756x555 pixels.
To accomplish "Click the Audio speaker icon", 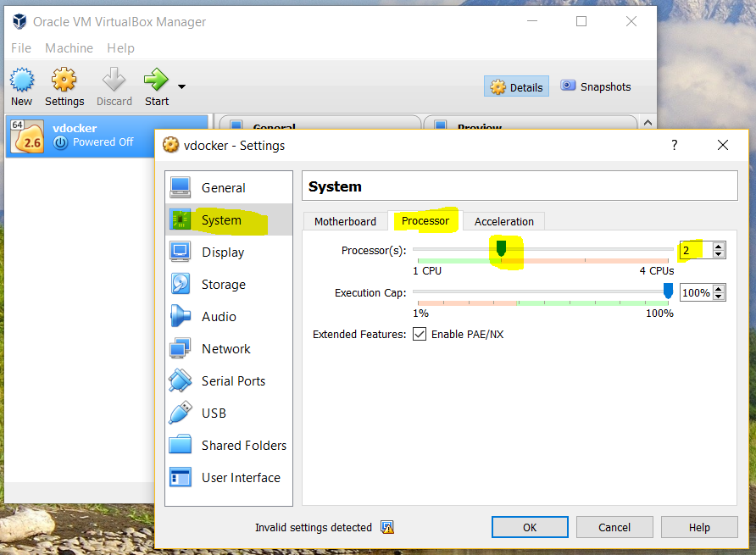I will [x=181, y=316].
